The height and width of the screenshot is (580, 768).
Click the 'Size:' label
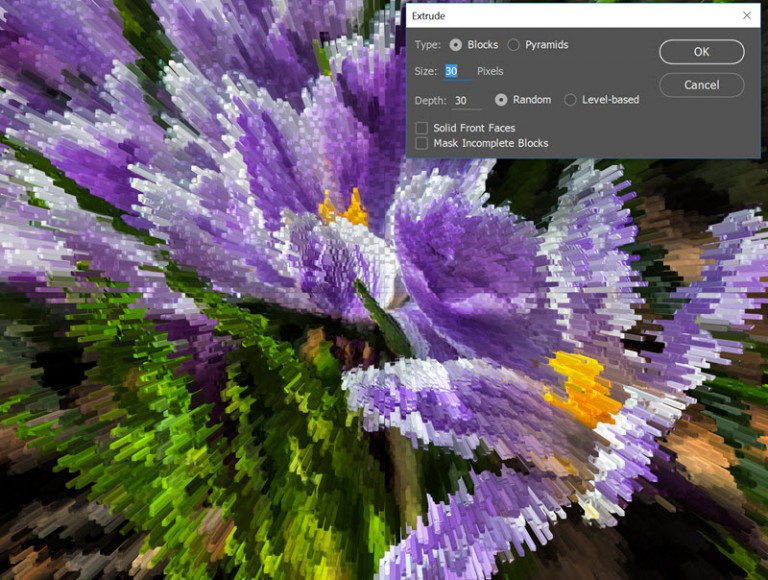[x=426, y=72]
